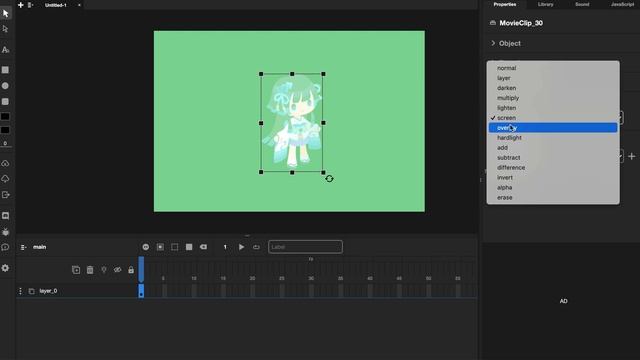640x360 pixels.
Task: Toggle layer highlight lightbulb icon
Action: (104, 270)
